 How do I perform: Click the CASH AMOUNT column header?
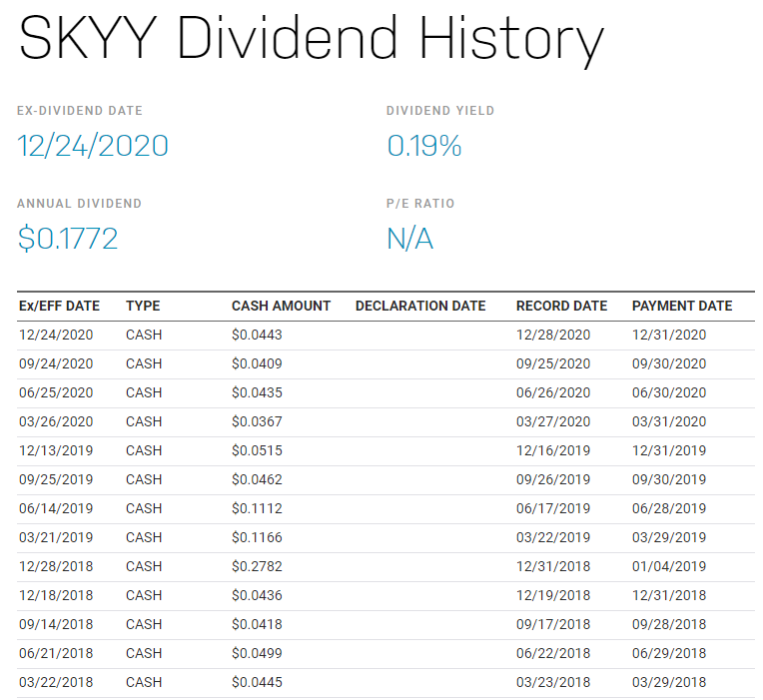tap(282, 306)
